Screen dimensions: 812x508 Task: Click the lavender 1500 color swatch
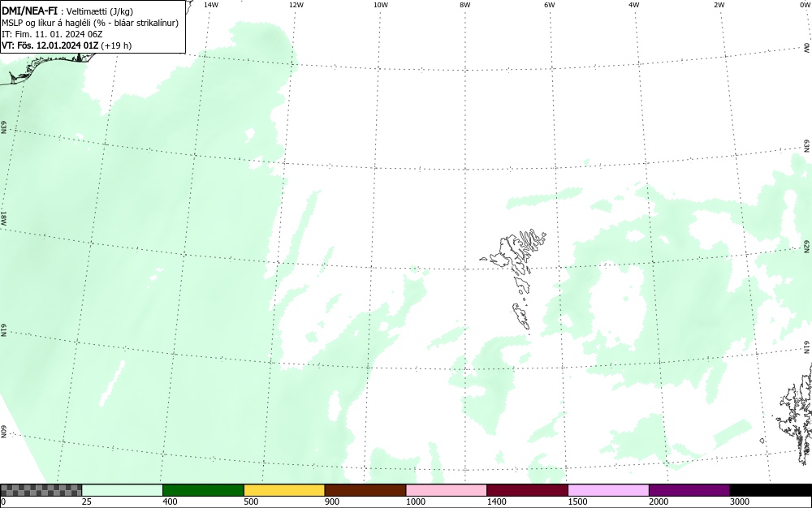coord(608,490)
